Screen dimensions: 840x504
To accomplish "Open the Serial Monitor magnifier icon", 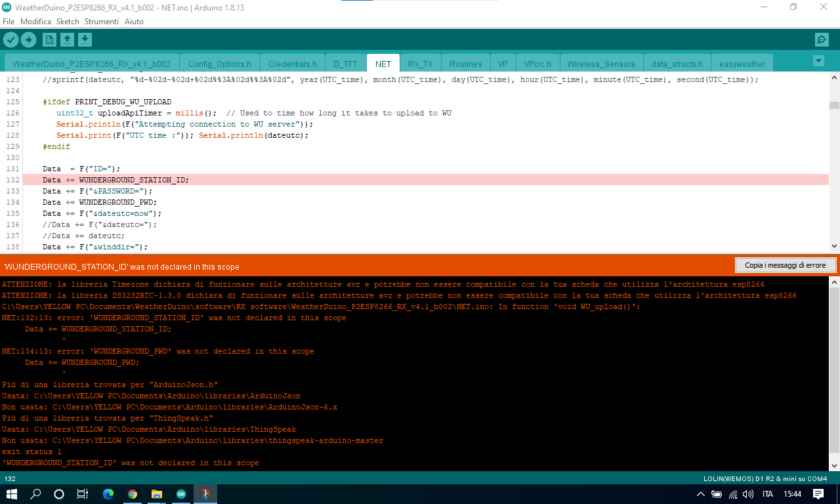I will click(x=822, y=40).
